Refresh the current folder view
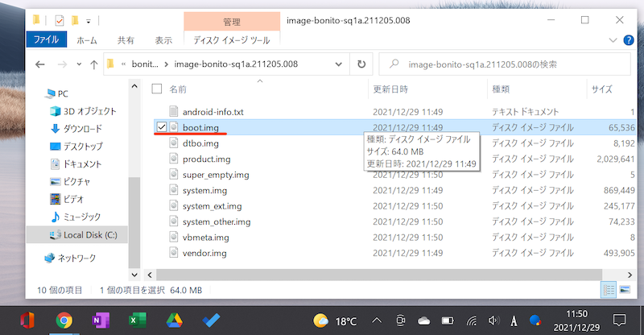This screenshot has width=644, height=335. pos(361,64)
